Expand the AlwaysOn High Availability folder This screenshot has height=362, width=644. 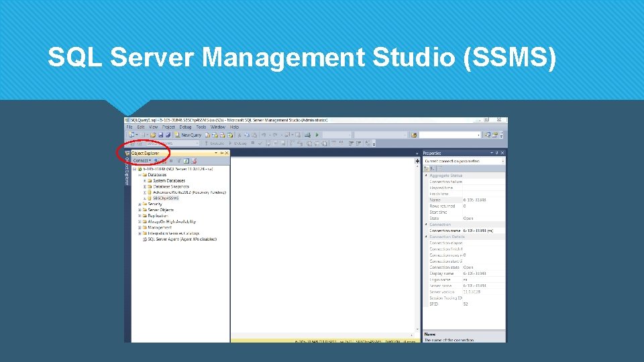pyautogui.click(x=140, y=222)
